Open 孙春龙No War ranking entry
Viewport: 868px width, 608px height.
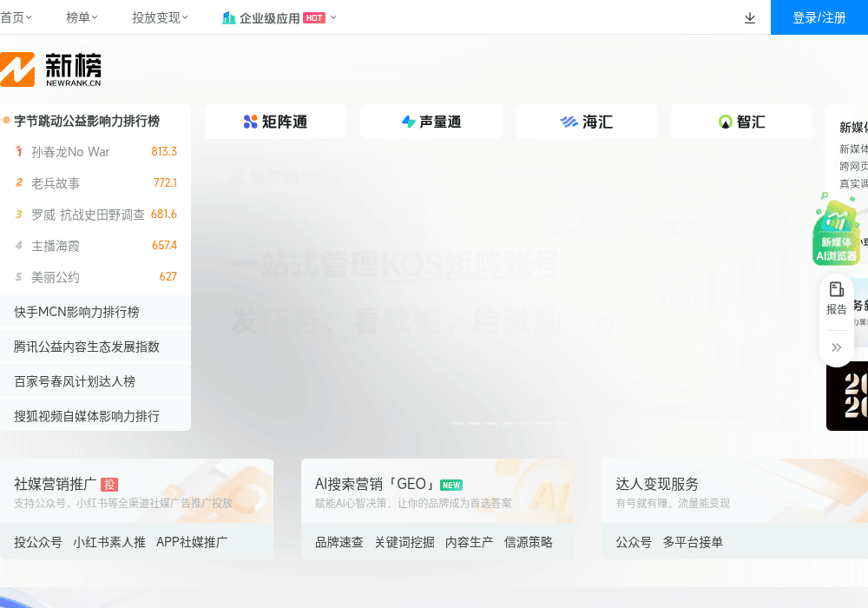(71, 152)
